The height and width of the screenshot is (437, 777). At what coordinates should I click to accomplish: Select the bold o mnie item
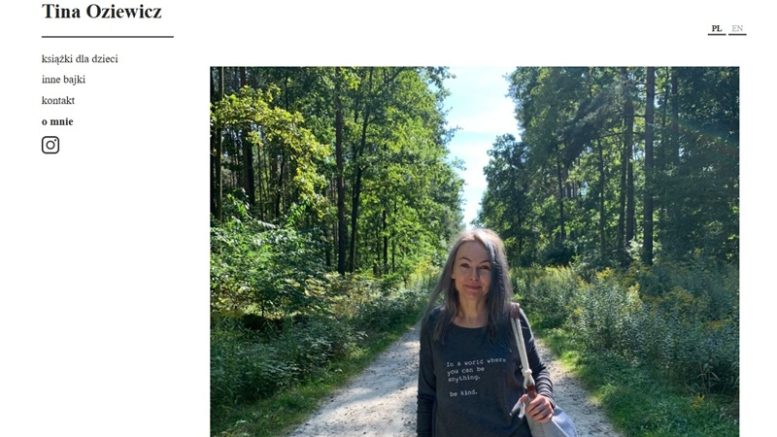point(57,122)
